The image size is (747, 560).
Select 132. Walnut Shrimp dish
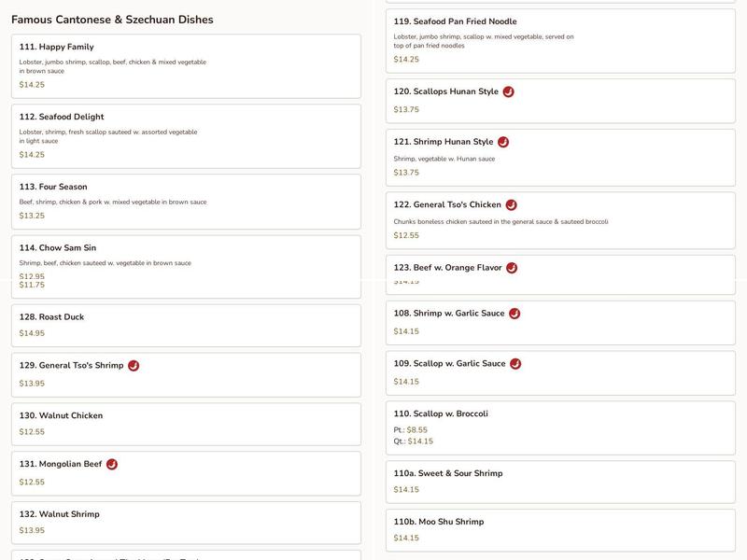[186, 522]
